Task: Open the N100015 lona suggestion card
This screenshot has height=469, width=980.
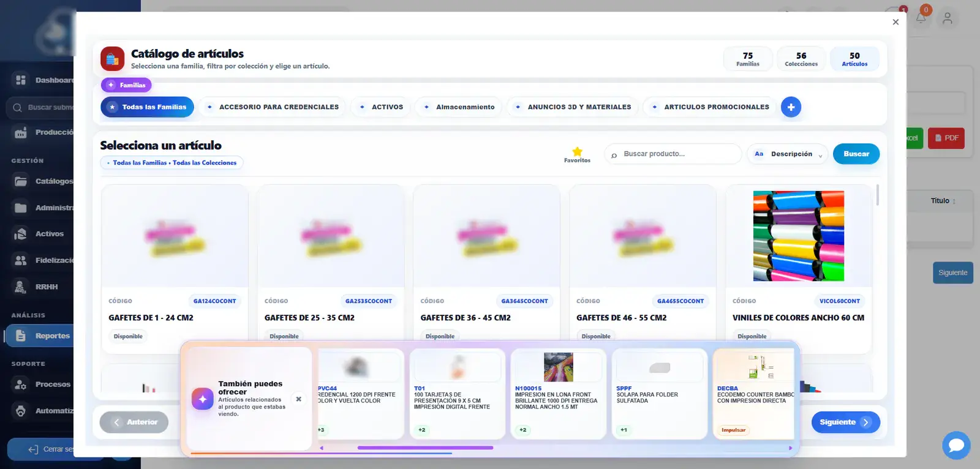Action: tap(558, 394)
